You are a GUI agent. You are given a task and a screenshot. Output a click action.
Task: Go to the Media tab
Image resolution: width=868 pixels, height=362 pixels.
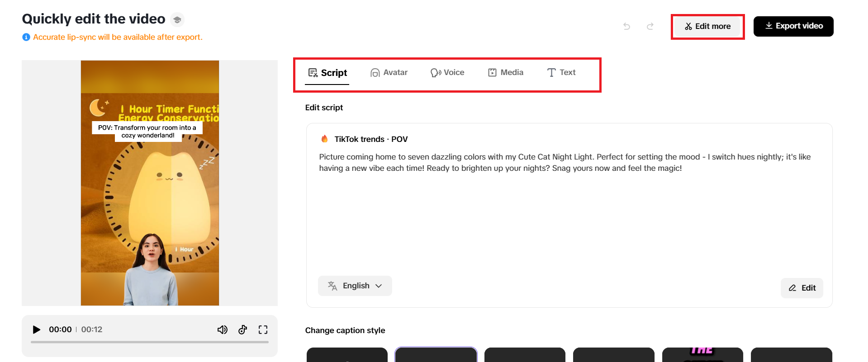click(506, 72)
